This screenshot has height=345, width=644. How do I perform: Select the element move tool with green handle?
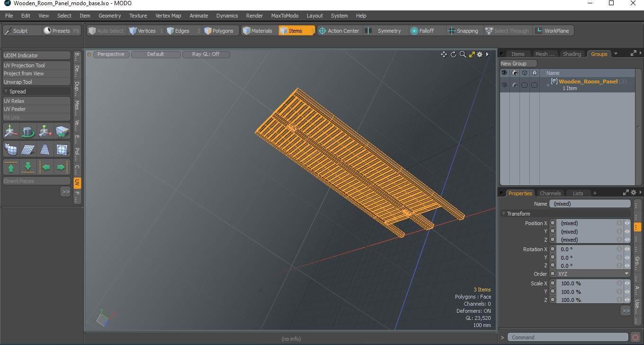45,131
